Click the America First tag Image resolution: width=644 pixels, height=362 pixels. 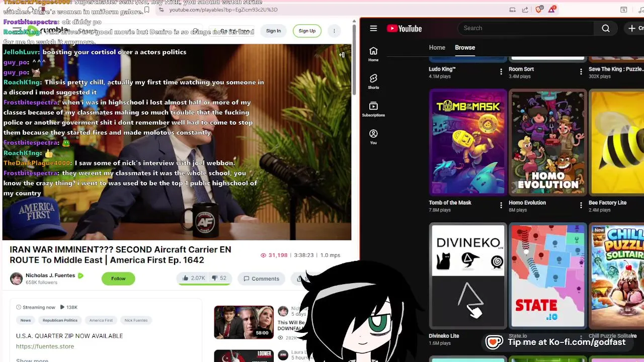101,320
